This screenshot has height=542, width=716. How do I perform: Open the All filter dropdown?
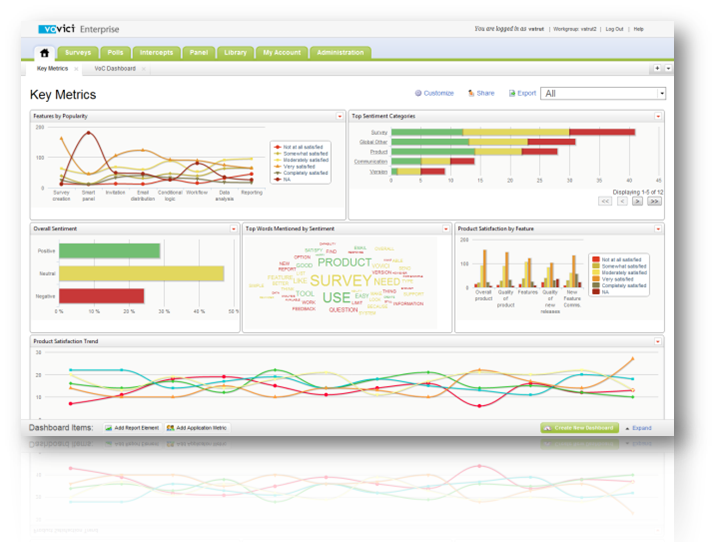tap(661, 93)
